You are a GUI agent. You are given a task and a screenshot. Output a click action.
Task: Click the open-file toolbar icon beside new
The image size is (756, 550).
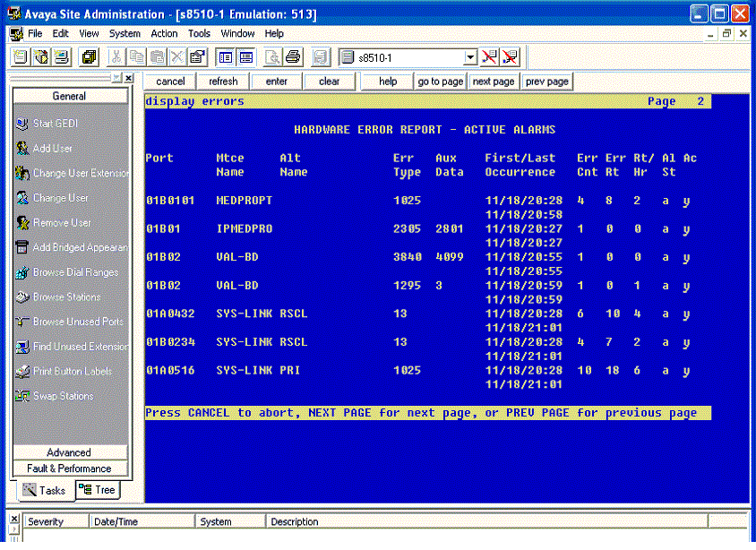41,57
